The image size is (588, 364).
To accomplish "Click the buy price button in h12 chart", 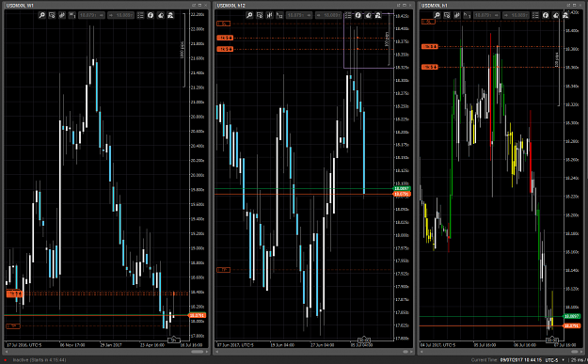I will 328,15.
